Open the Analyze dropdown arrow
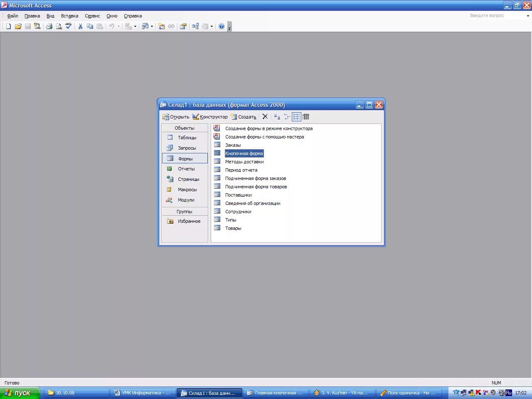The image size is (532, 399). tap(152, 26)
